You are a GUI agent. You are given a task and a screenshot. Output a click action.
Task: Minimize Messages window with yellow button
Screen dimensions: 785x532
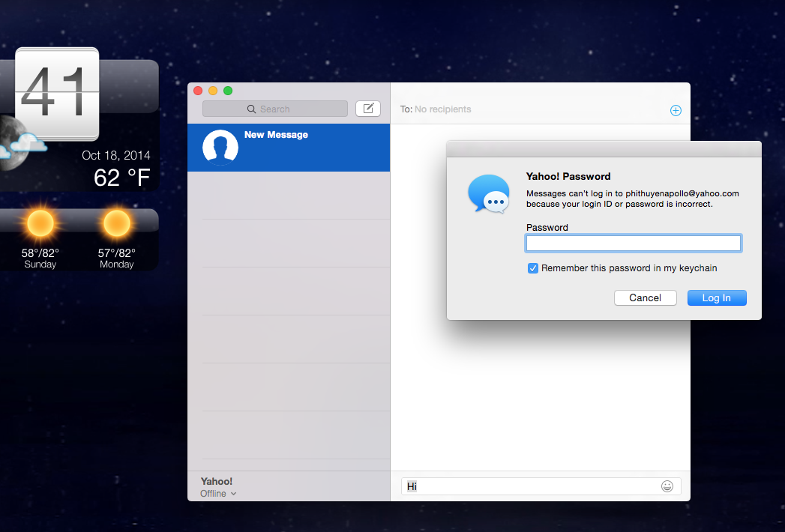(x=213, y=91)
